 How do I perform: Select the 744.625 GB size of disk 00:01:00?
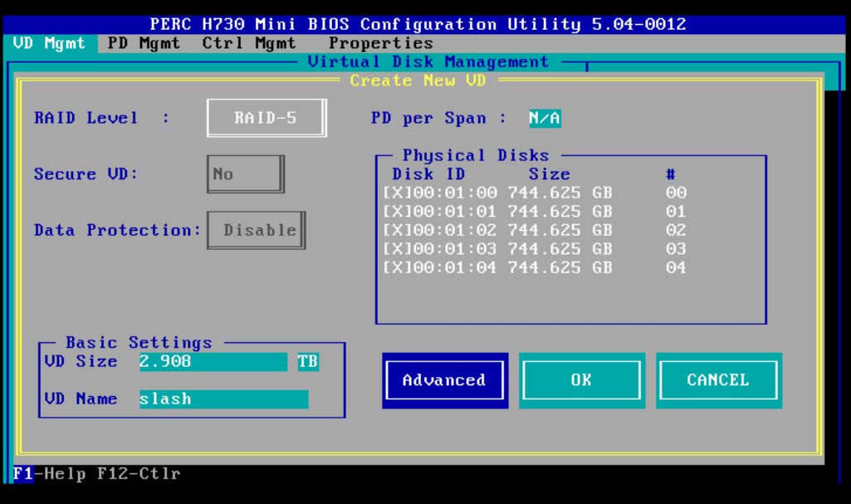click(560, 193)
